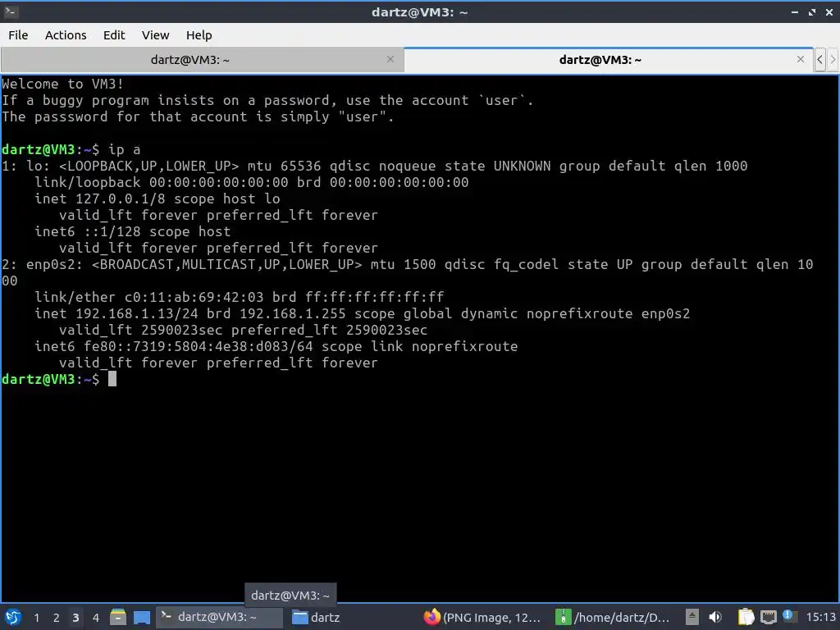Open the Help menu

(199, 34)
